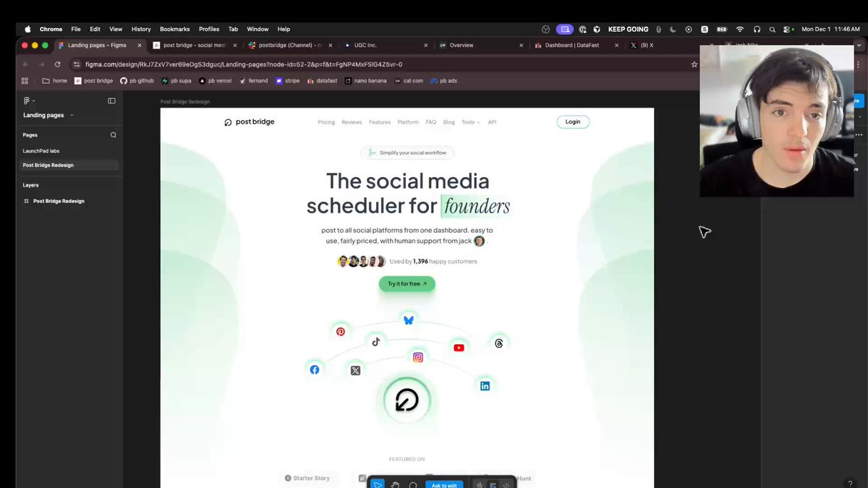Click the Ask to edit button

(x=444, y=484)
